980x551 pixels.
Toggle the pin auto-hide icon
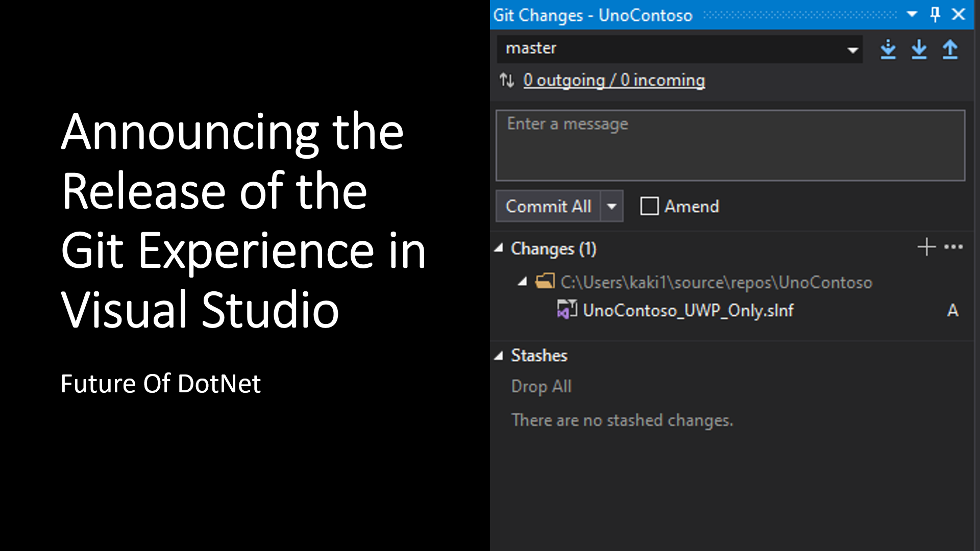(935, 14)
